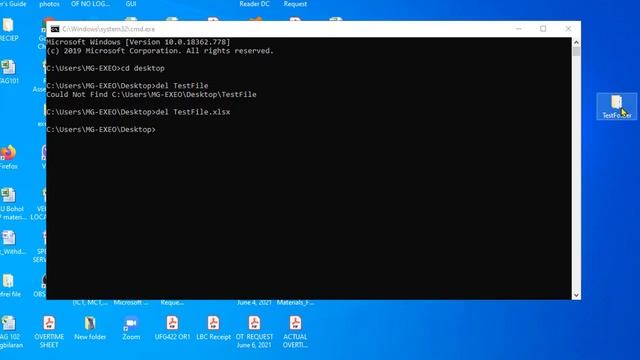The image size is (640, 360).
Task: Click the 'OF NO LOG...' desktop label
Action: 90,4
